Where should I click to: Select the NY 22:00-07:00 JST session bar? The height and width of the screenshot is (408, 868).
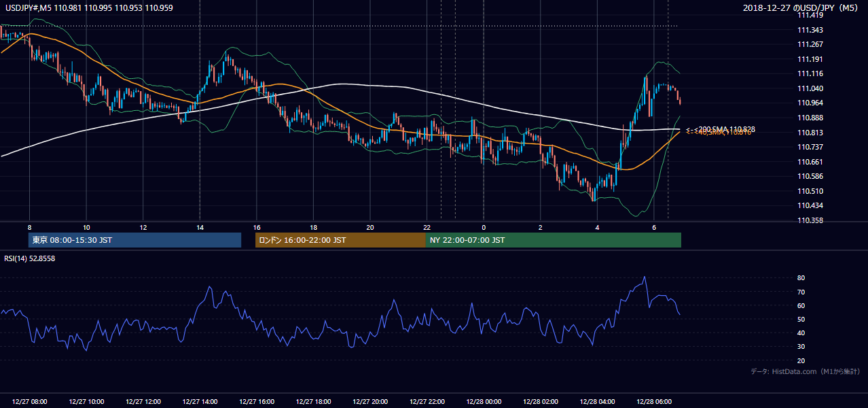pyautogui.click(x=554, y=240)
